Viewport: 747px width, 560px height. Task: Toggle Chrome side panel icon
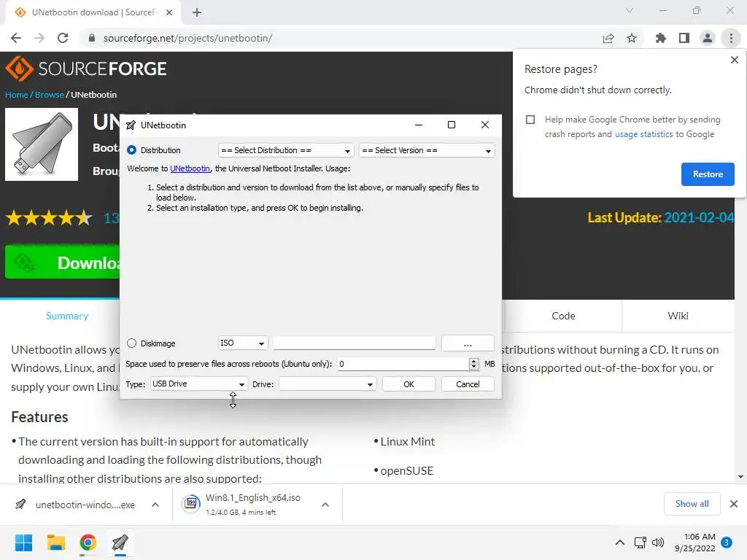point(684,38)
